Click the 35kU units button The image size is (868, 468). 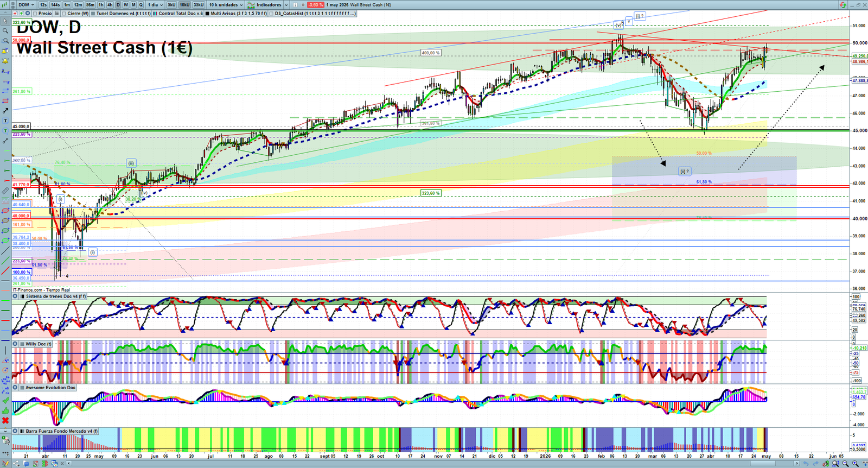pos(199,4)
